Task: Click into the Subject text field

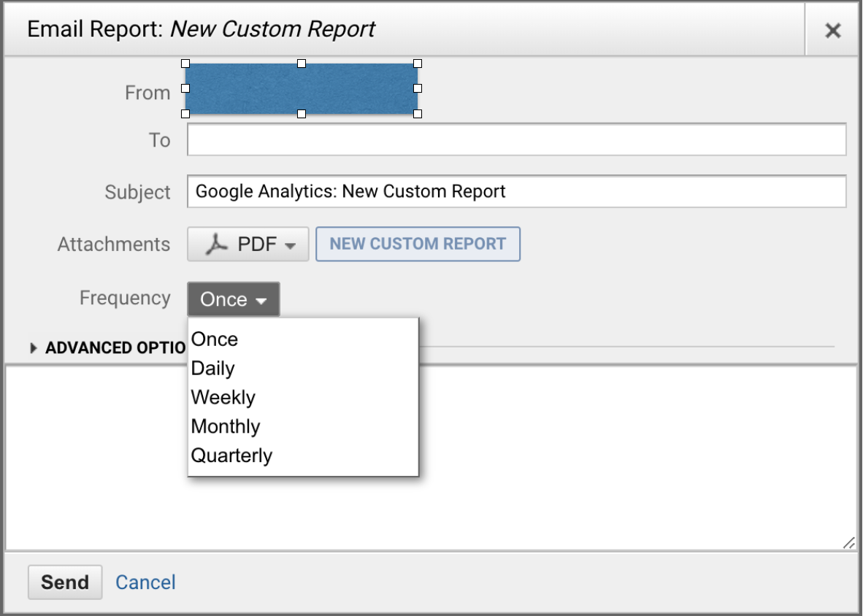Action: 516,192
